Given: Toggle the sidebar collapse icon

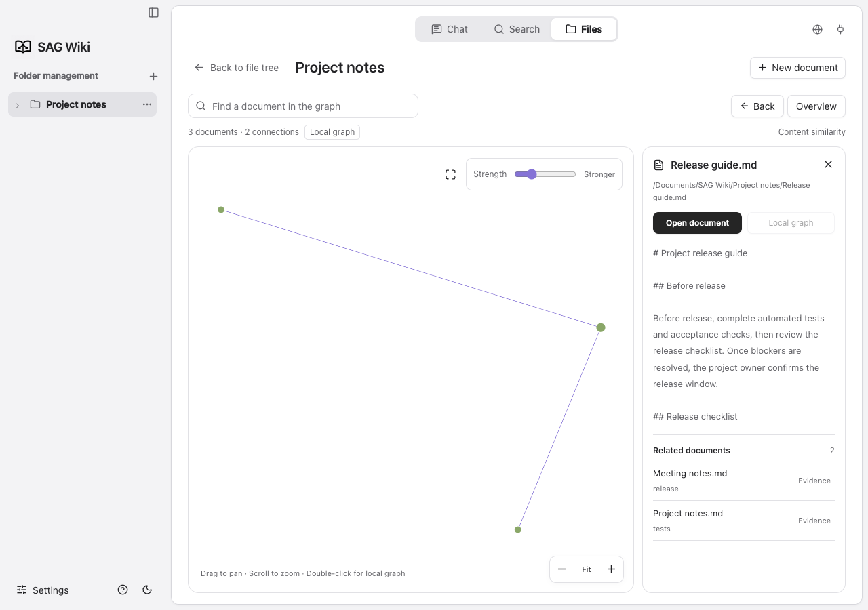Looking at the screenshot, I should (154, 12).
